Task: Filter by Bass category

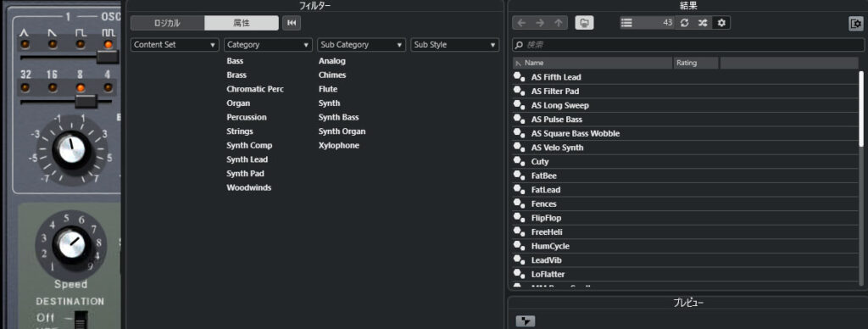Action: [235, 61]
